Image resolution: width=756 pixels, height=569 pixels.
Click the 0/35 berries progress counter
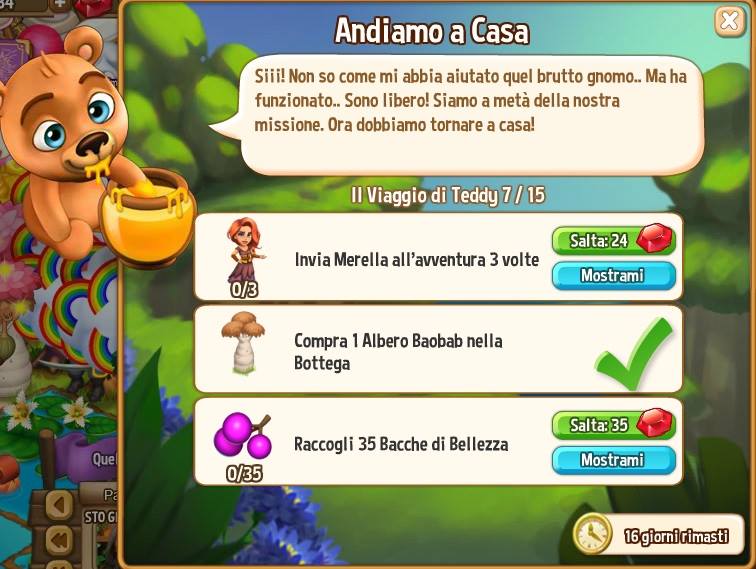point(244,474)
